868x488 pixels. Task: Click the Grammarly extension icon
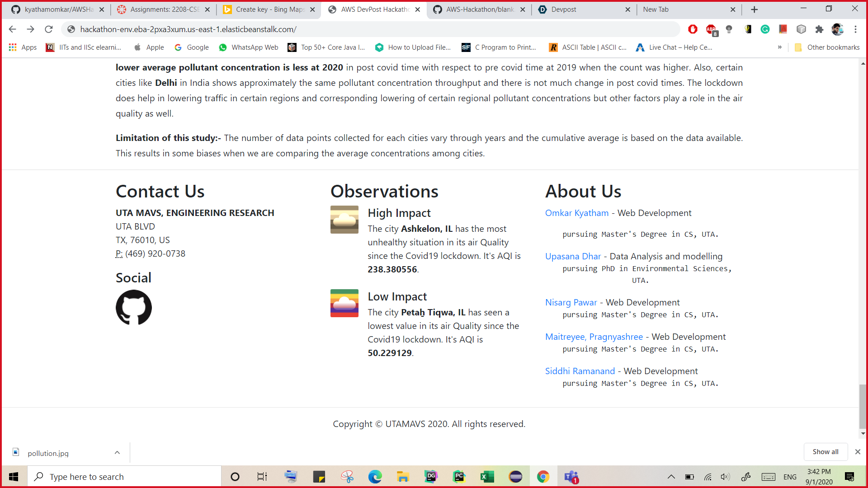pyautogui.click(x=765, y=29)
